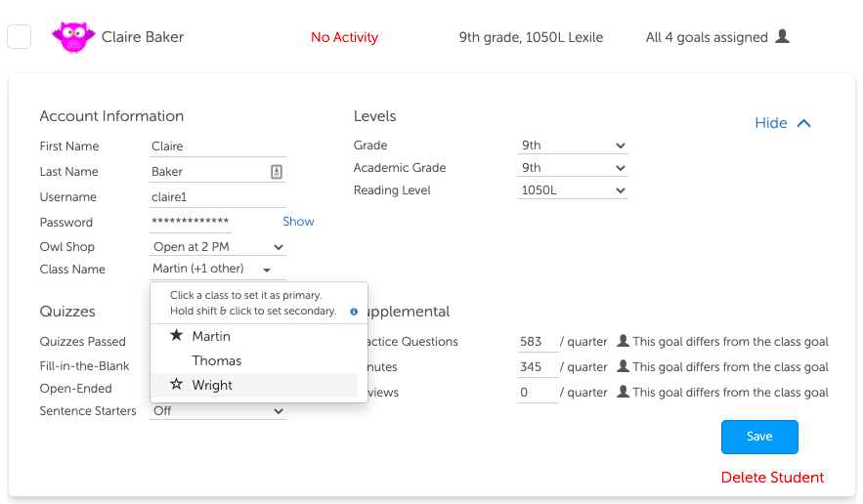Image resolution: width=863 pixels, height=504 pixels.
Task: Open the Reading Level dropdown
Action: click(x=573, y=190)
